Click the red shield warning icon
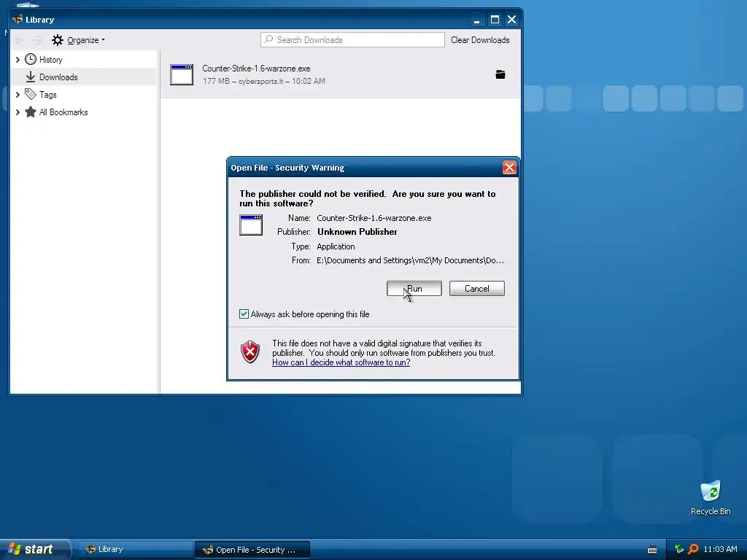This screenshot has width=747, height=560. pyautogui.click(x=250, y=352)
